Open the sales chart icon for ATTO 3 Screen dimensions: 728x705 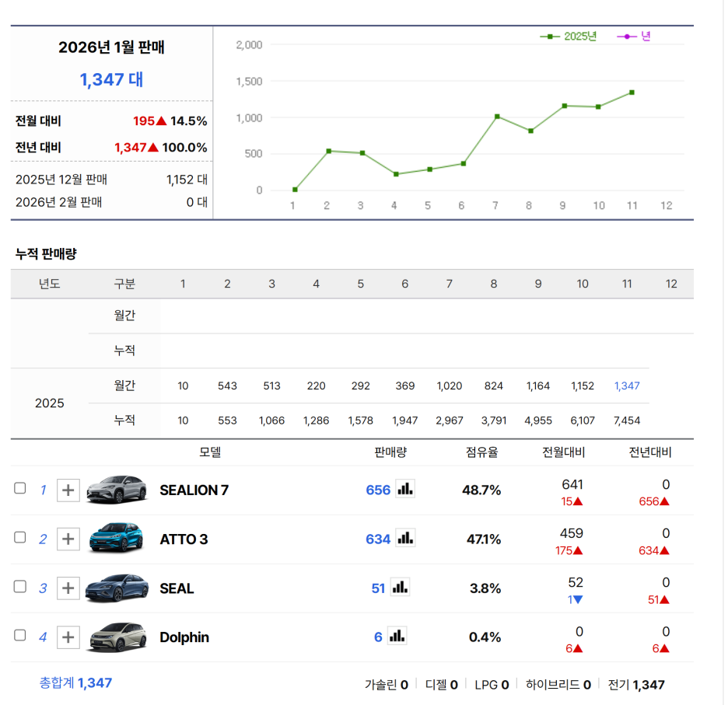pyautogui.click(x=405, y=538)
